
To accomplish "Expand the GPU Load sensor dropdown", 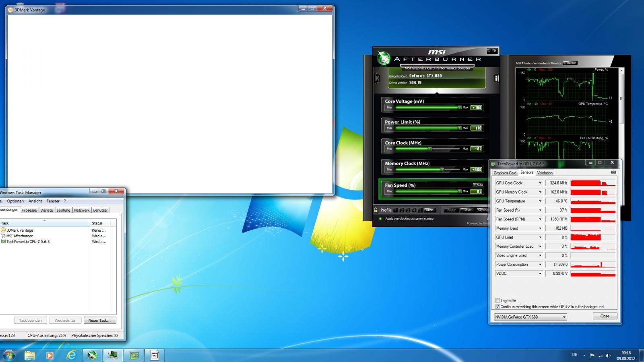I will click(540, 237).
